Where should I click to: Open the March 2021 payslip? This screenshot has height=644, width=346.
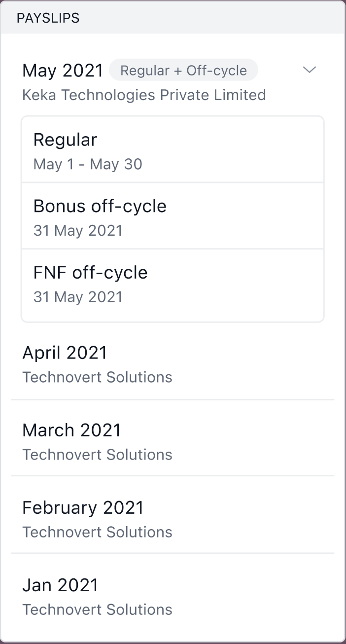[x=71, y=429]
